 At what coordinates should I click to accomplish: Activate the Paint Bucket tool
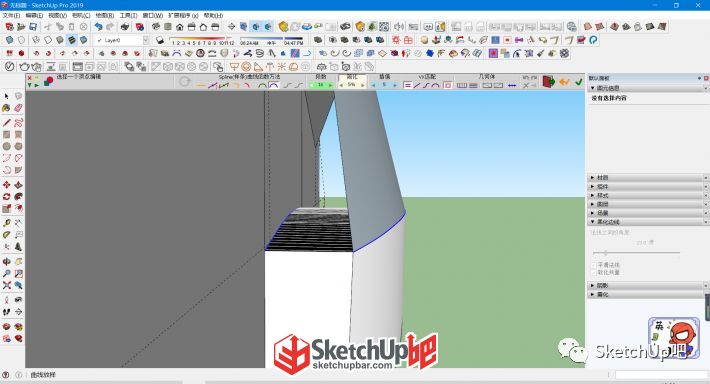[x=6, y=108]
